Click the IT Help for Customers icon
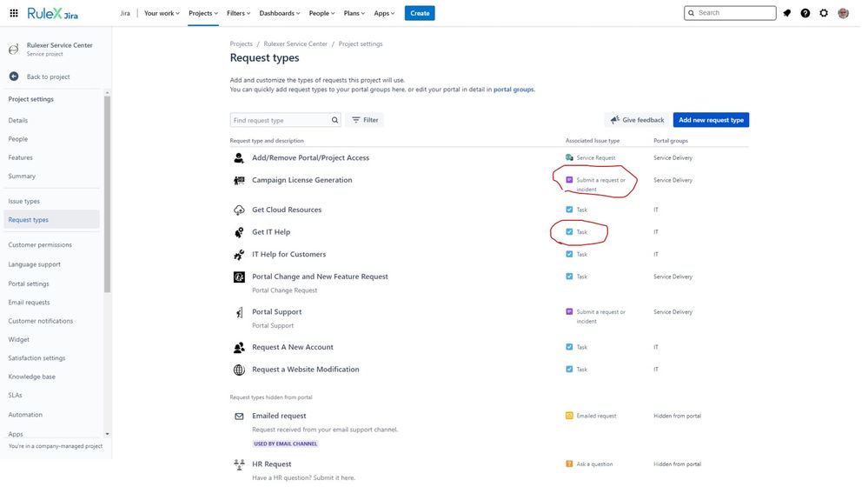868x500 pixels. click(x=239, y=254)
